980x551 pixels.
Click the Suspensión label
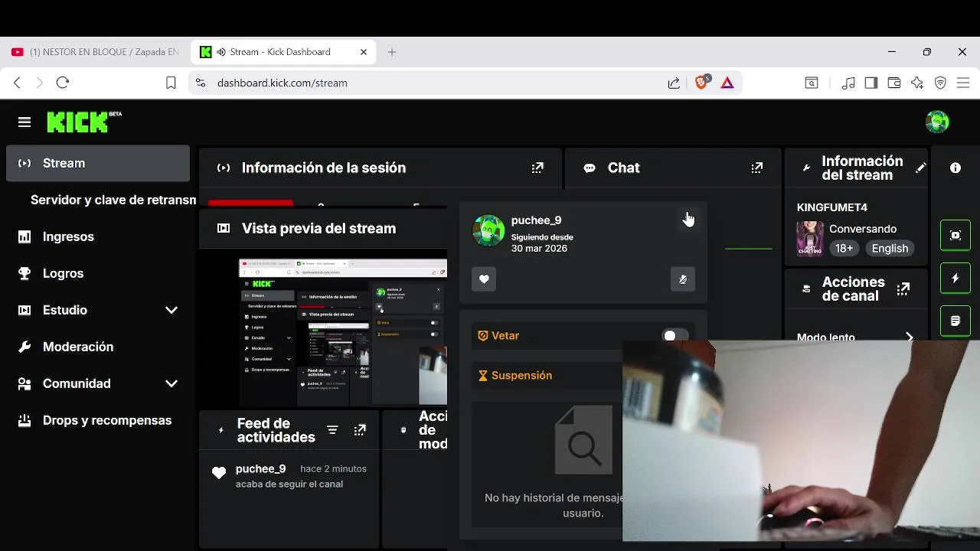[521, 375]
